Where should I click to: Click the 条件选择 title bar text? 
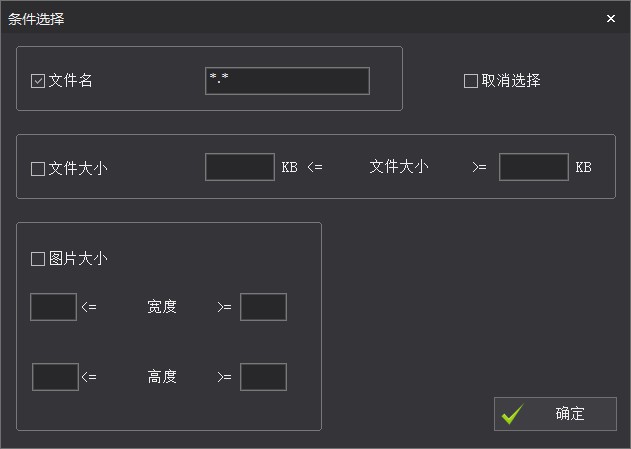[37, 18]
